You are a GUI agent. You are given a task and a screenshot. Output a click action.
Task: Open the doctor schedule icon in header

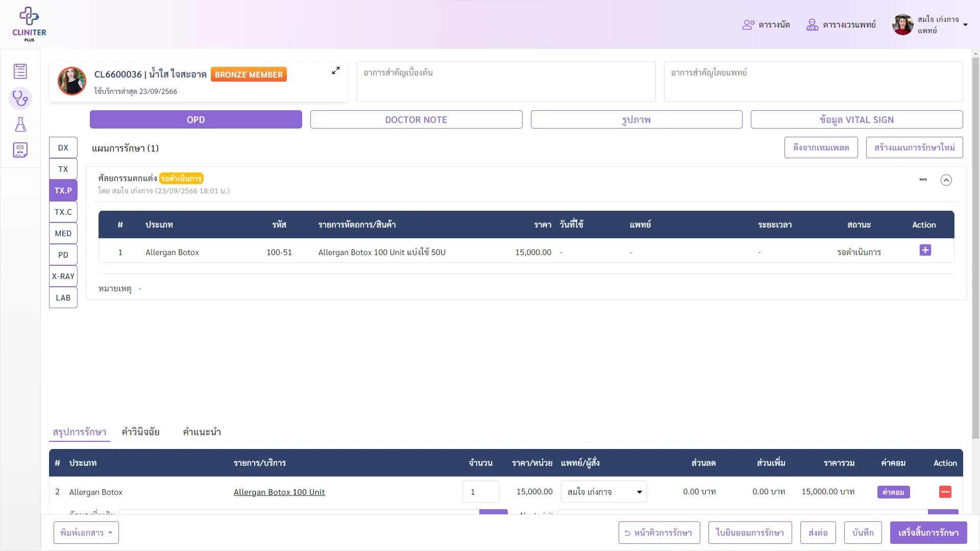click(x=812, y=24)
